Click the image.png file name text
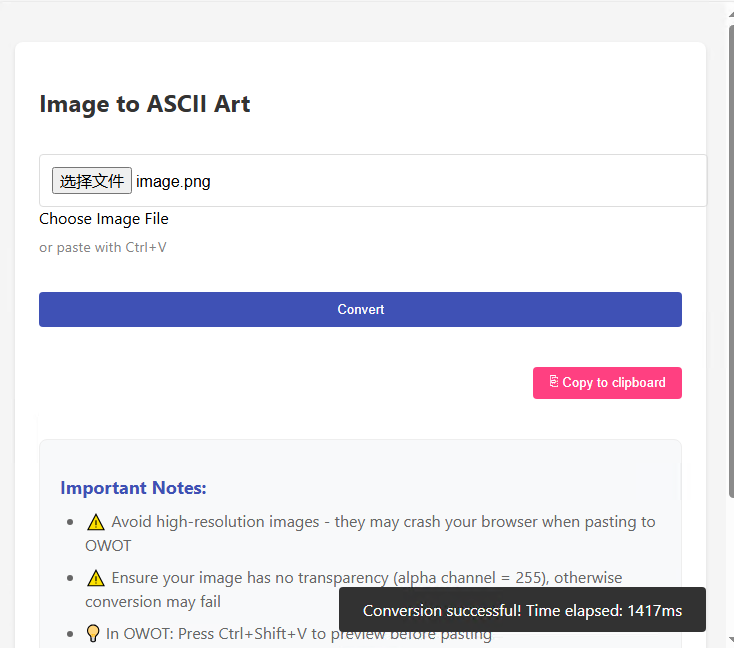The width and height of the screenshot is (734, 648). pyautogui.click(x=173, y=182)
